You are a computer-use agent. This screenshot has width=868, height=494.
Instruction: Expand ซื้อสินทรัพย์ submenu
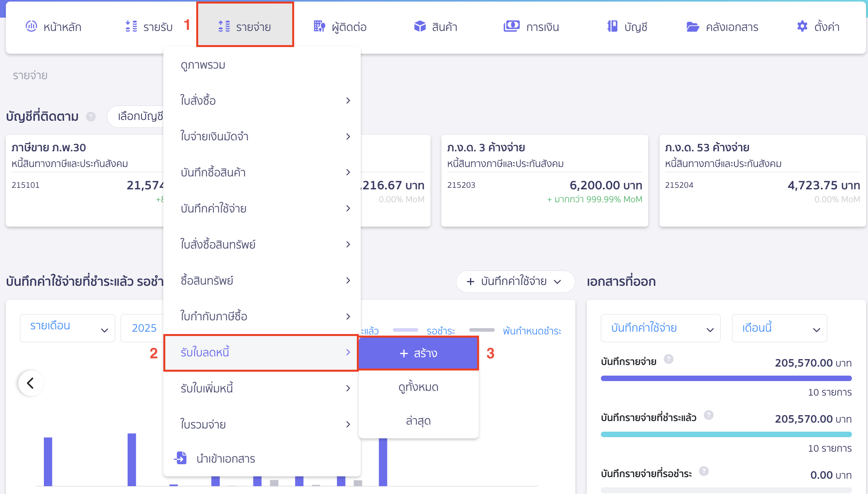(262, 281)
